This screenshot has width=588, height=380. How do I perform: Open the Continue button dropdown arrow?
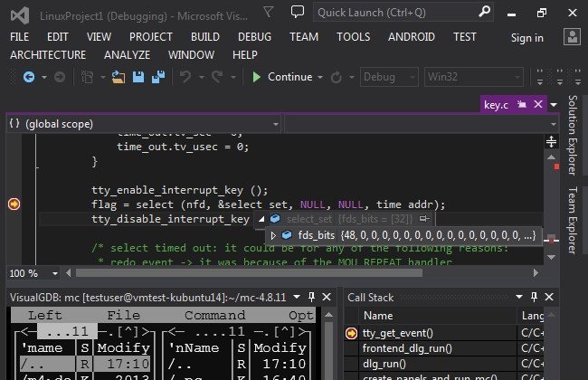pos(320,77)
